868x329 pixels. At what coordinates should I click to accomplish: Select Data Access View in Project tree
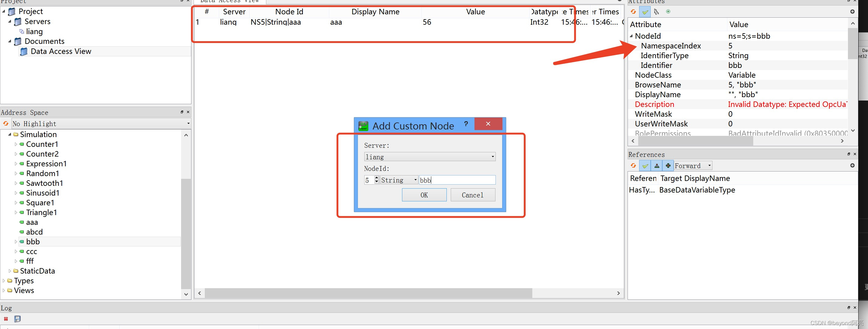(x=61, y=51)
